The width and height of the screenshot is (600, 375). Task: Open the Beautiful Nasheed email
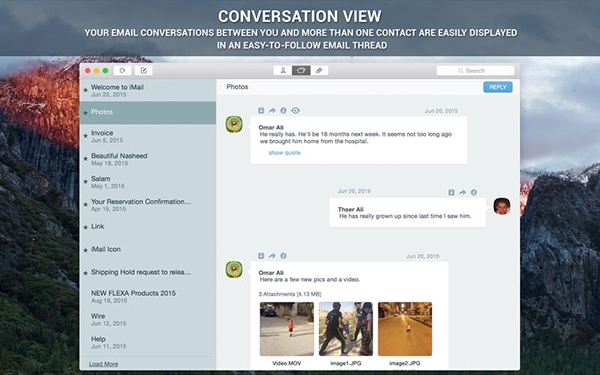click(148, 159)
